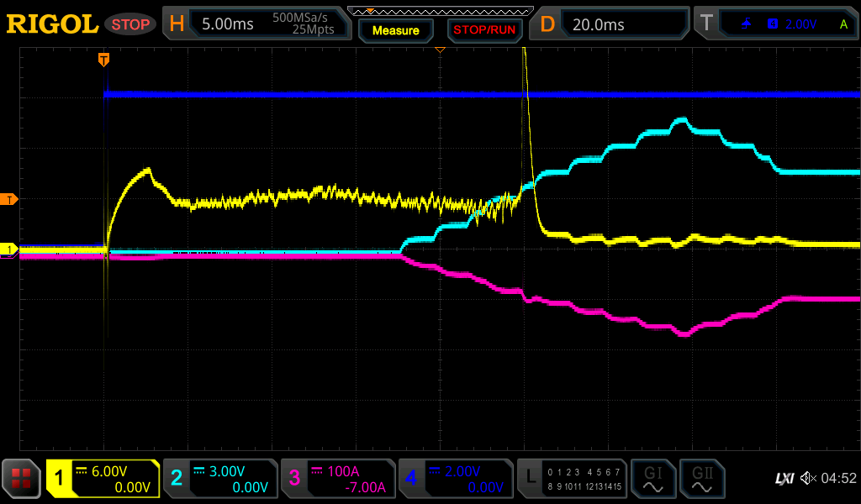Toggle channel 1 with 6.00V scale
The height and width of the screenshot is (504, 861).
pyautogui.click(x=103, y=479)
